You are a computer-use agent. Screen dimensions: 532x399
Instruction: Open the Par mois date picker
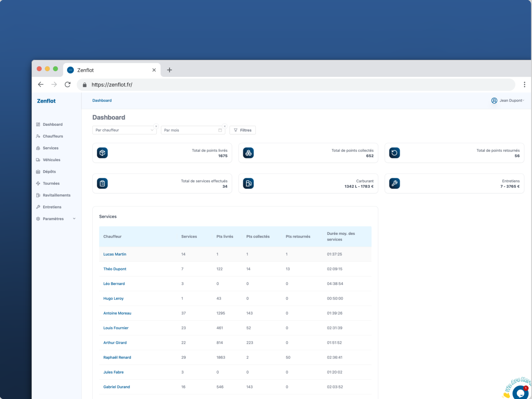point(193,130)
